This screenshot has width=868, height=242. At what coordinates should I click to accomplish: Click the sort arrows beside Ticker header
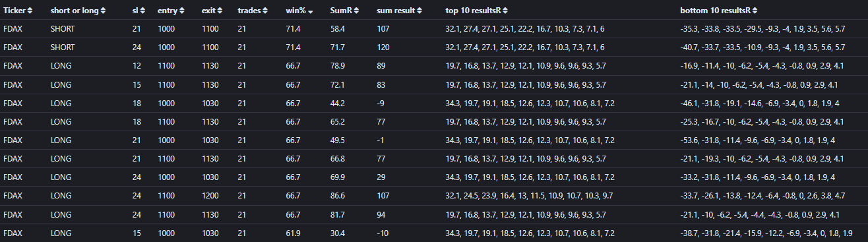[30, 11]
